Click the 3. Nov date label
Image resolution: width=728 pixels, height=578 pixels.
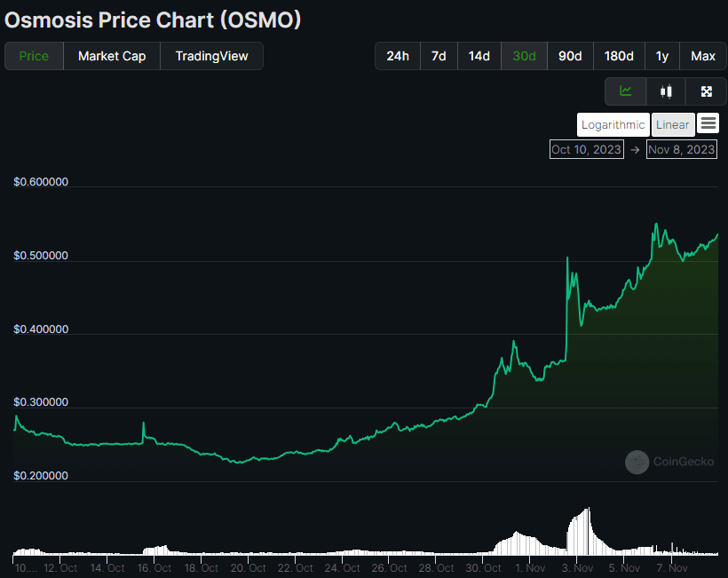(577, 568)
